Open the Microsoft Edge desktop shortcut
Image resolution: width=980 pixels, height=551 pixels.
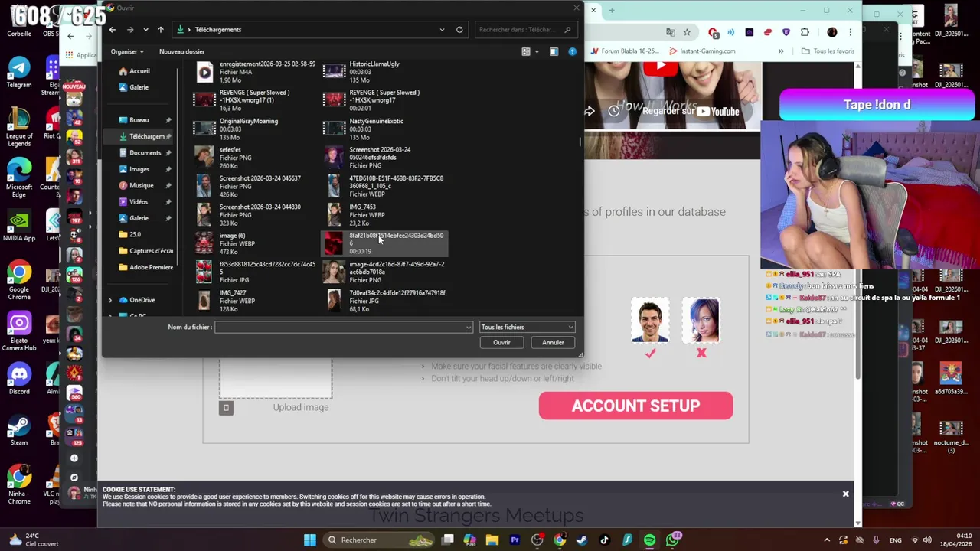point(19,178)
